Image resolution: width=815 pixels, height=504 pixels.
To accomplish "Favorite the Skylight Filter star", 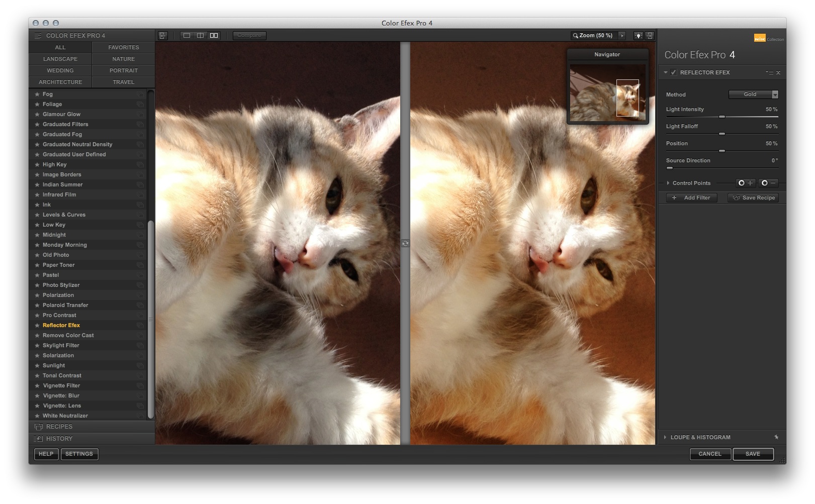I will pos(37,345).
